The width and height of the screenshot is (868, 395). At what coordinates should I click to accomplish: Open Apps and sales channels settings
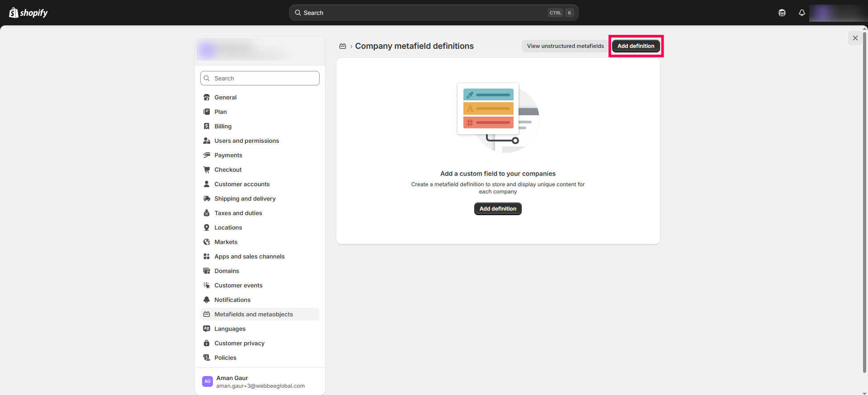249,256
